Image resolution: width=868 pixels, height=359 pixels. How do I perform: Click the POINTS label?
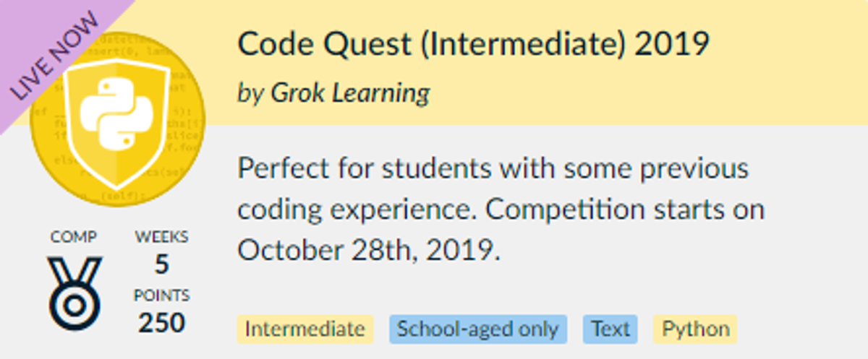(161, 295)
